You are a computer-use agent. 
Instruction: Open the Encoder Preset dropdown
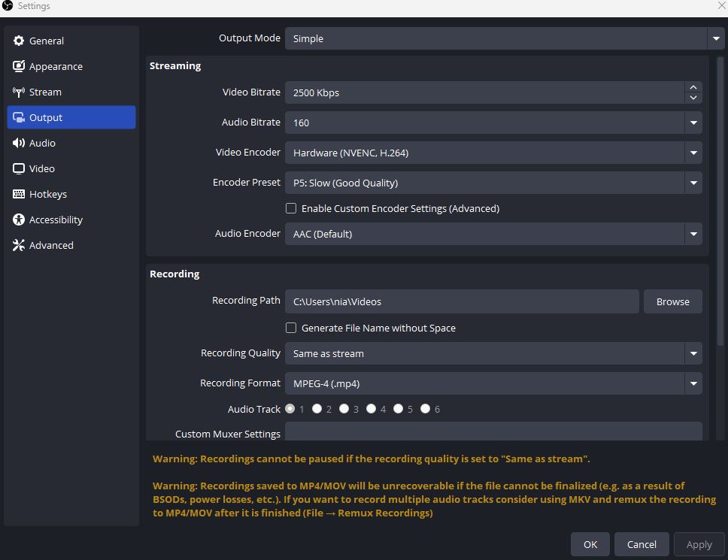tap(693, 183)
